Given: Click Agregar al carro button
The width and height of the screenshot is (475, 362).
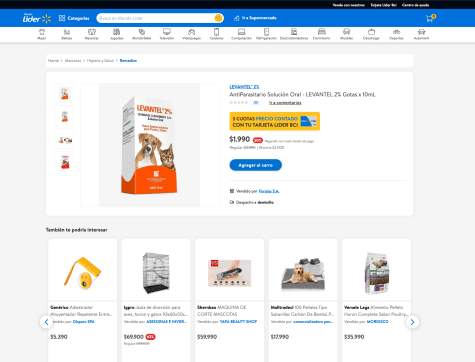Looking at the screenshot, I should [255, 165].
